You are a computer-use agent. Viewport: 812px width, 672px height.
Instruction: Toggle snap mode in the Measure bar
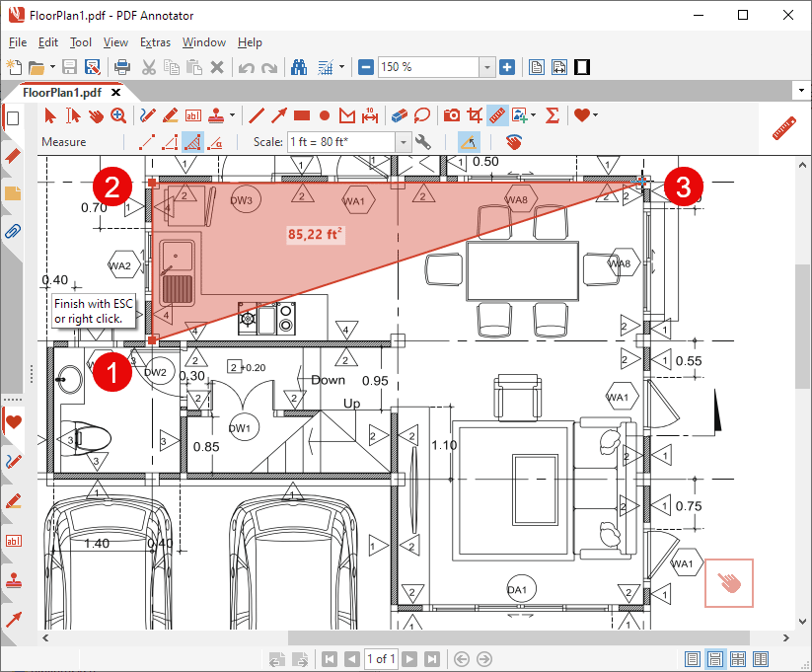click(x=469, y=142)
